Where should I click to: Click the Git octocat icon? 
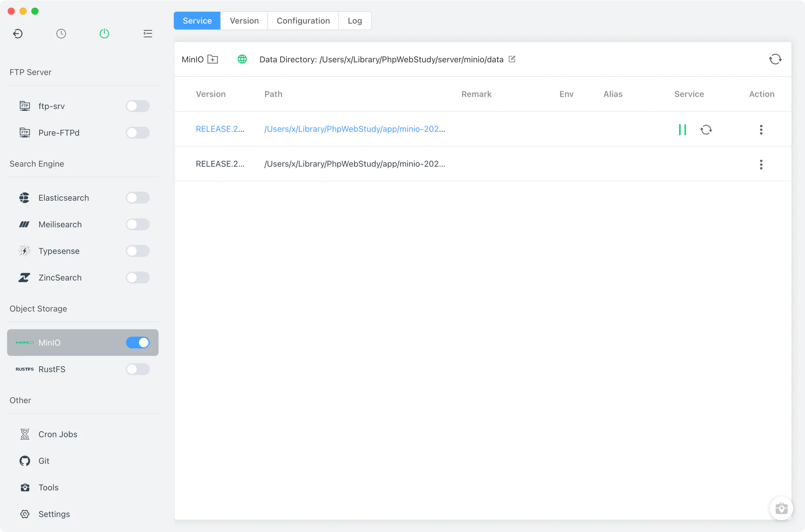click(25, 461)
